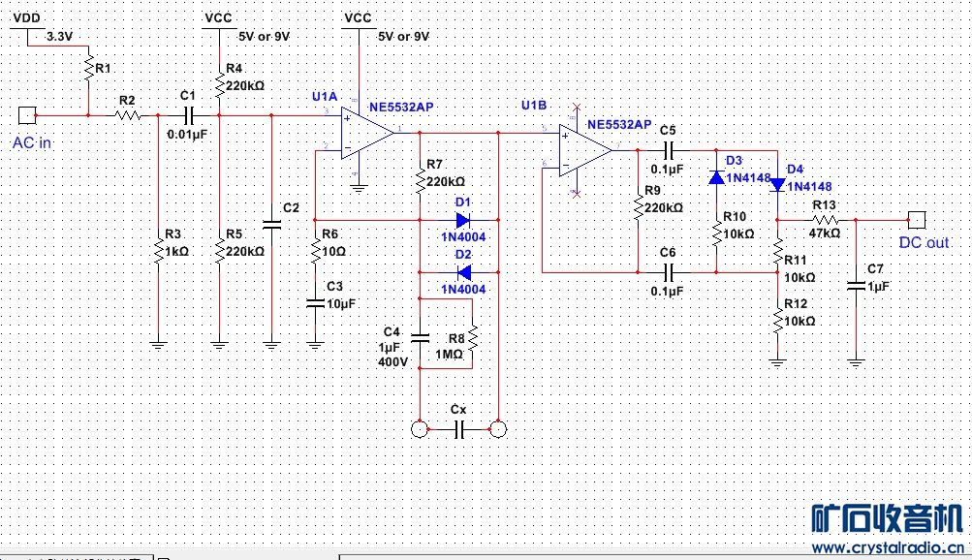
Task: Click the 10µF value of C3
Action: (x=341, y=303)
